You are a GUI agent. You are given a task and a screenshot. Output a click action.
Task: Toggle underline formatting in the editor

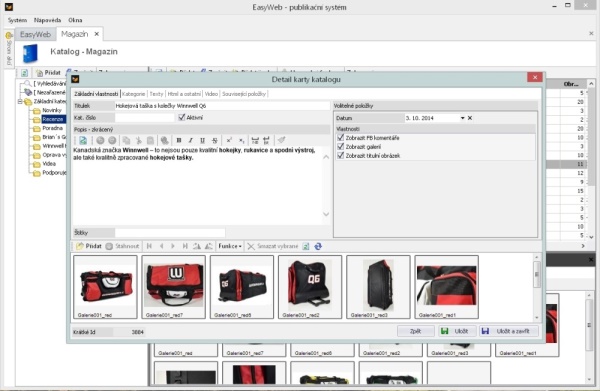click(x=202, y=140)
